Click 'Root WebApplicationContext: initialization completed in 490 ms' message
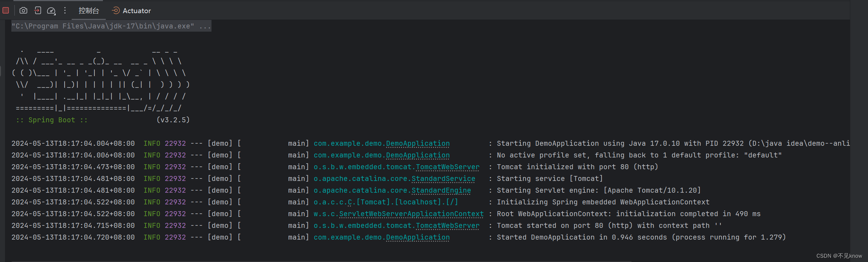The width and height of the screenshot is (868, 262). tap(628, 214)
